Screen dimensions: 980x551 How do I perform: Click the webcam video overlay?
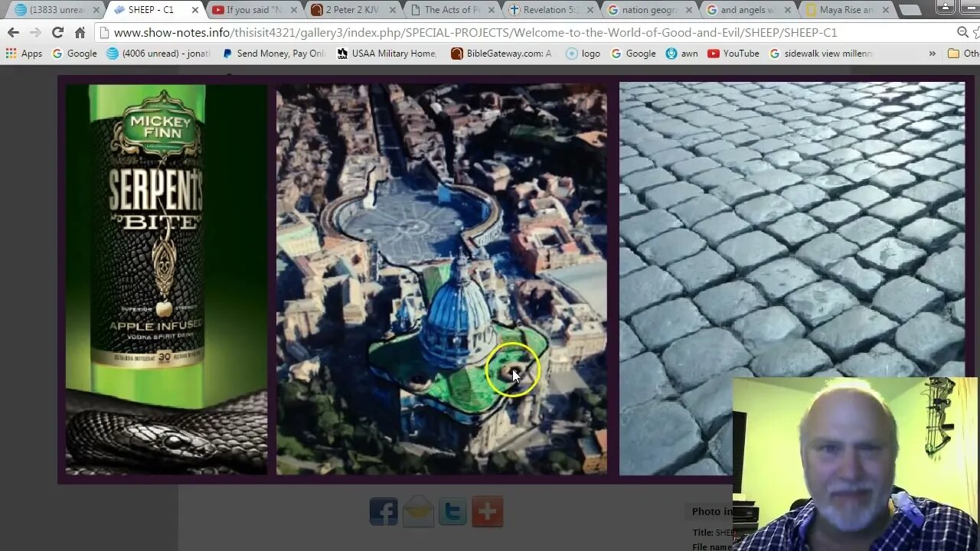point(855,464)
